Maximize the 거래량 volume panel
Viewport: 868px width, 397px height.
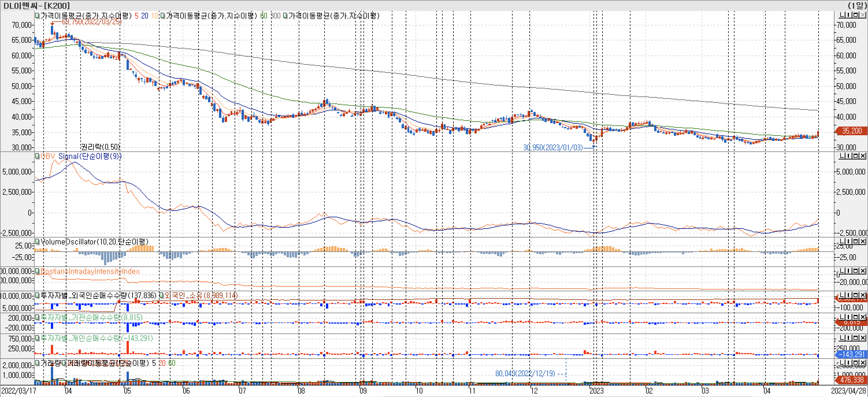point(856,363)
